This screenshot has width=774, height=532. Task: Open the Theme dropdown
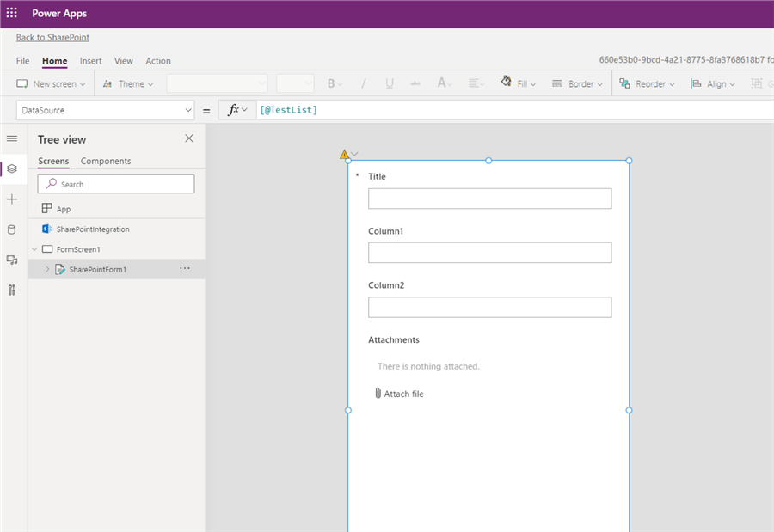(128, 84)
